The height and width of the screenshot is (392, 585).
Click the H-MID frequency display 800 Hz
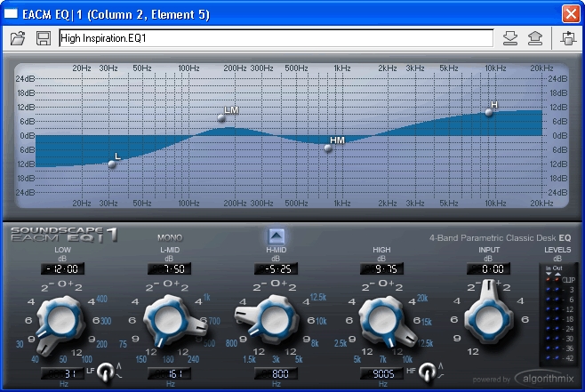click(x=276, y=373)
